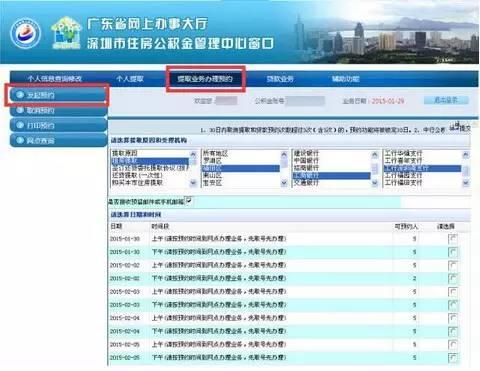This screenshot has width=480, height=371.
Task: Select 租房提取 in the reason list
Action: point(150,161)
